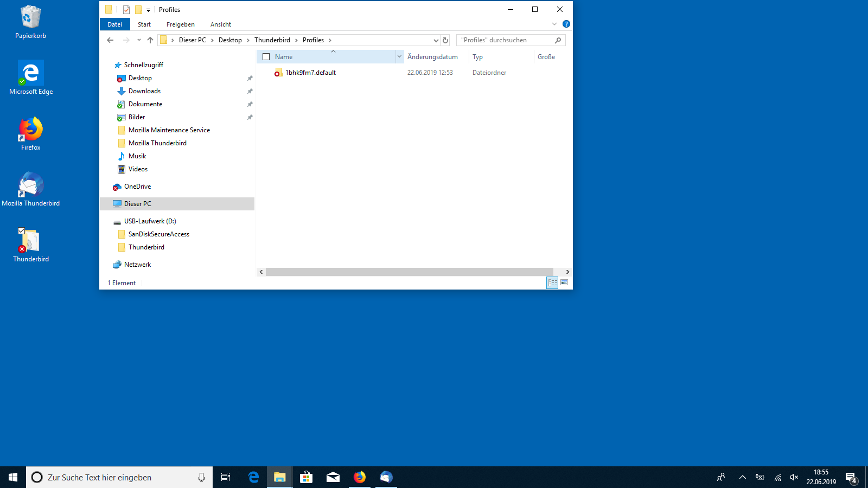Open the Explorer help icon

coord(566,24)
